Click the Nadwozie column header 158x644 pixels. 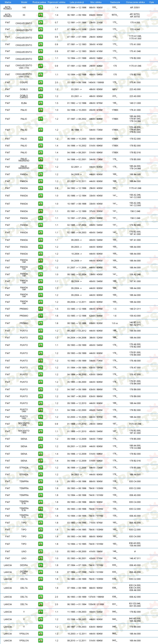click(x=115, y=2)
